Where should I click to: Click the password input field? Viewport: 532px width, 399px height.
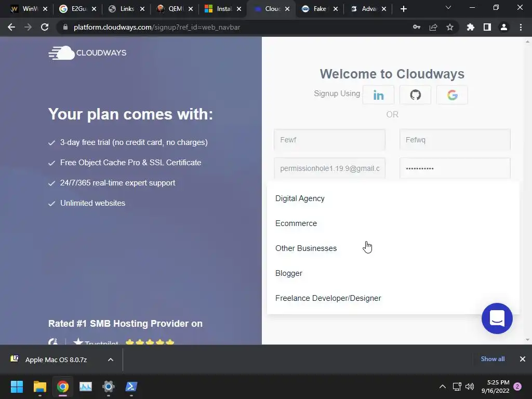[x=455, y=168]
